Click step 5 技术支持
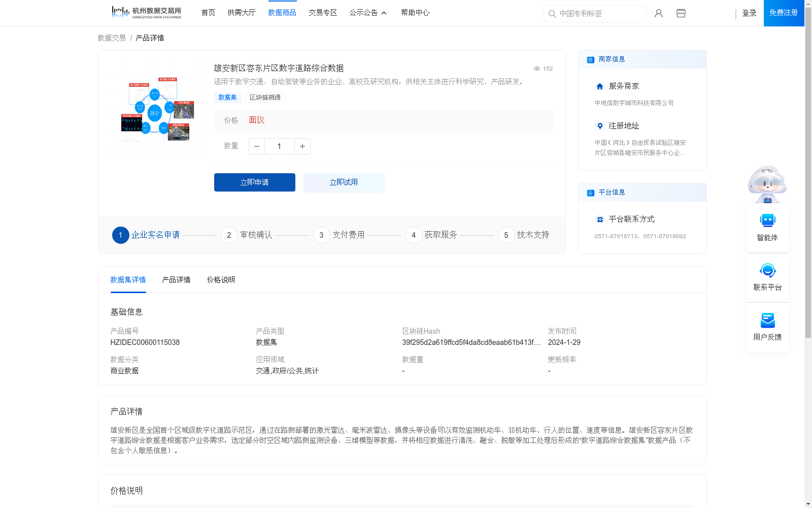812x508 pixels. pos(524,235)
